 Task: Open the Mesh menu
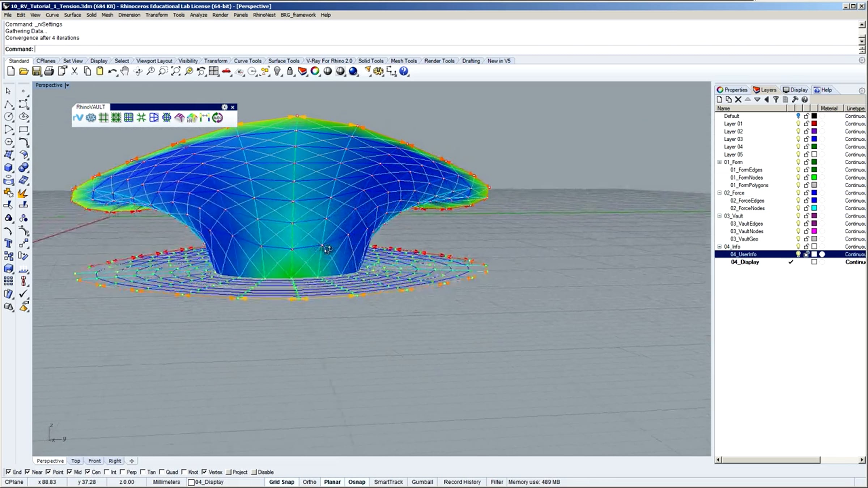[107, 15]
